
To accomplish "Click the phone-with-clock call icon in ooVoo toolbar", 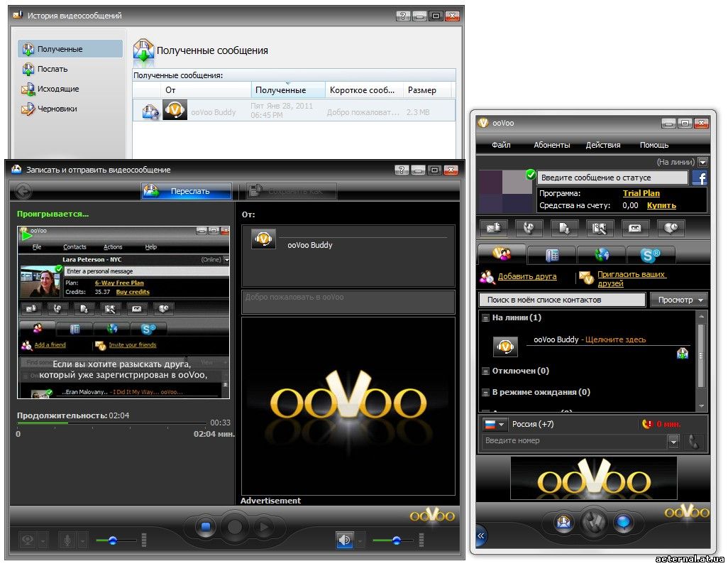I will [x=529, y=228].
